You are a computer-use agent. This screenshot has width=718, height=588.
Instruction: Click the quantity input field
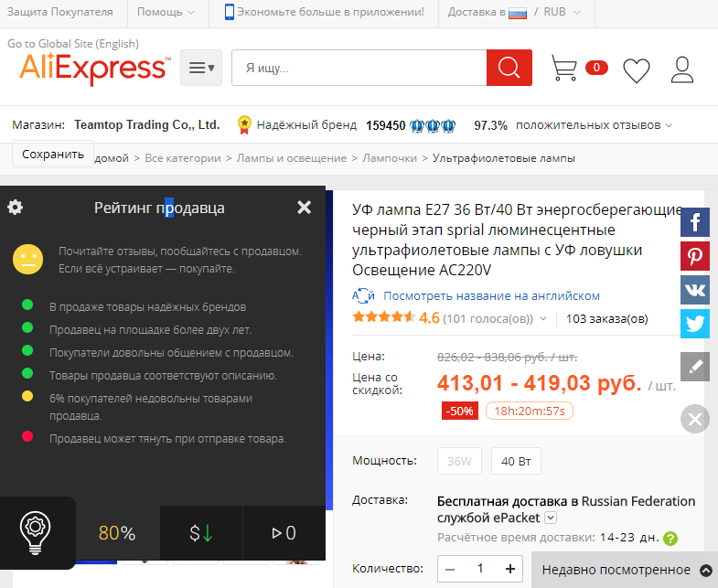coord(480,569)
